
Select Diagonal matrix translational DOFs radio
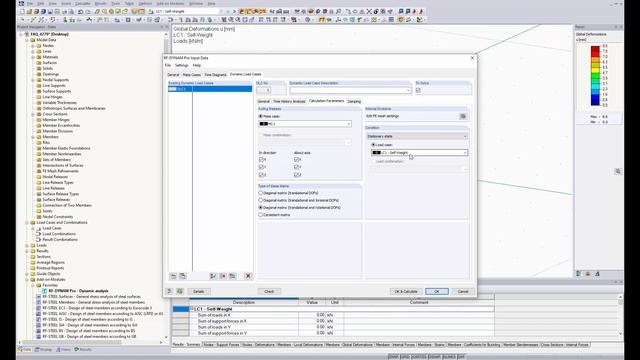coord(260,193)
